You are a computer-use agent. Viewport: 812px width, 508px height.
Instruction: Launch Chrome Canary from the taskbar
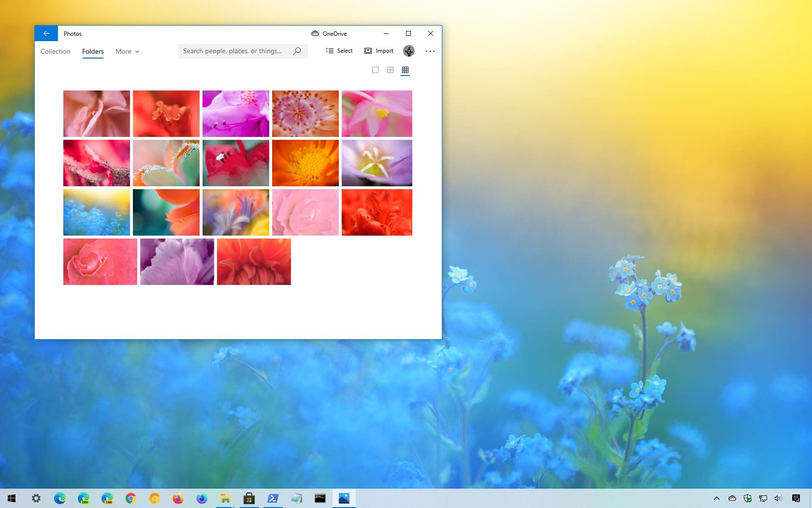[154, 498]
